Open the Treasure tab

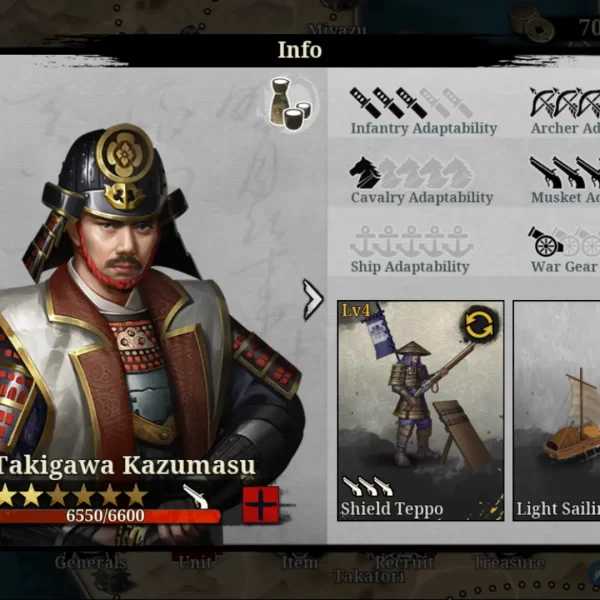click(x=509, y=562)
